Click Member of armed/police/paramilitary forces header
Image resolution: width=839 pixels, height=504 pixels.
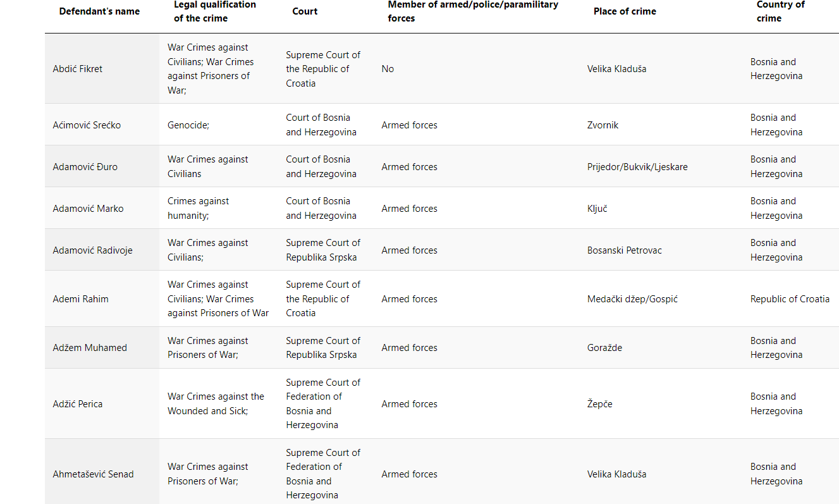click(473, 11)
